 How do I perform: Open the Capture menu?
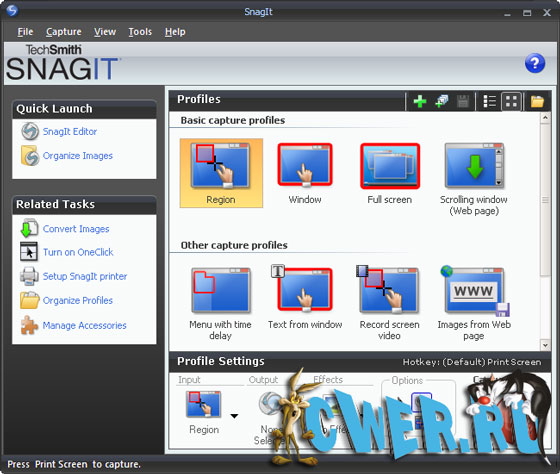point(64,32)
